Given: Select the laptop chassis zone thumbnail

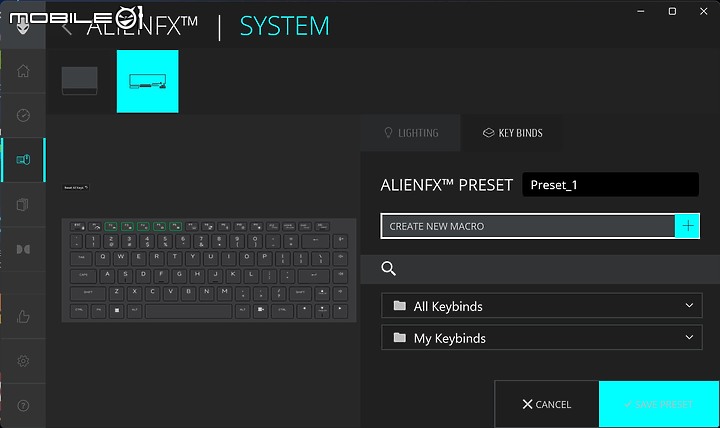Looking at the screenshot, I should [x=79, y=81].
